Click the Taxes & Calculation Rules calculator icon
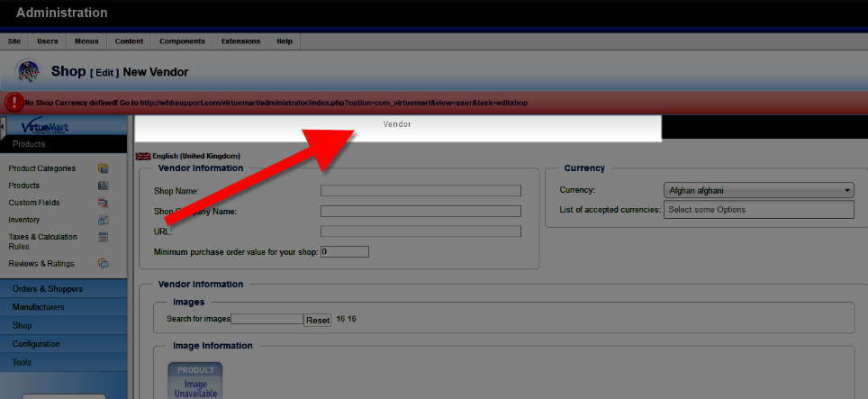The image size is (868, 399). [x=104, y=237]
